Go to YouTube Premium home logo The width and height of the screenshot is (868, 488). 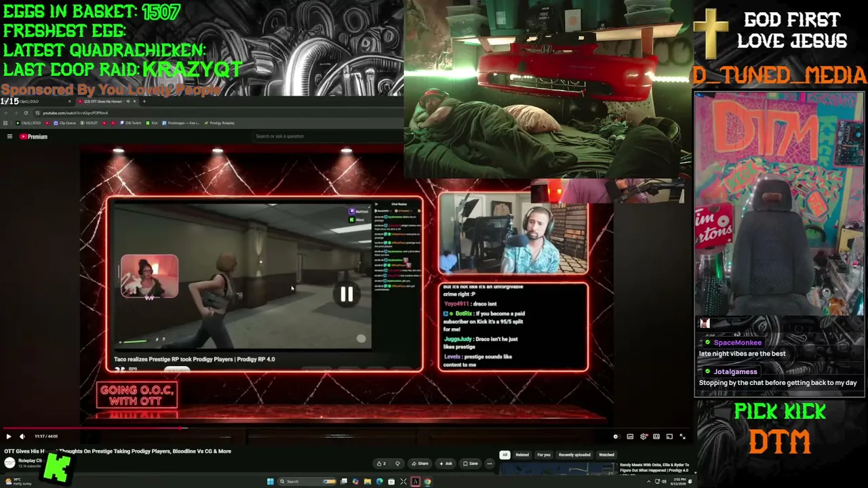pos(34,136)
